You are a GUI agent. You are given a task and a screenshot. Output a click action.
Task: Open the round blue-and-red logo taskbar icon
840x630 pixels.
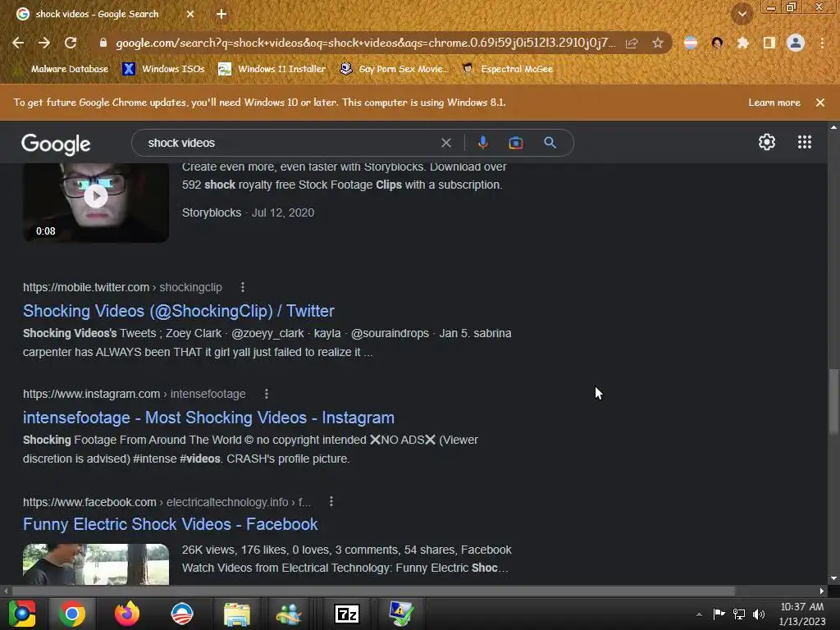pos(181,614)
